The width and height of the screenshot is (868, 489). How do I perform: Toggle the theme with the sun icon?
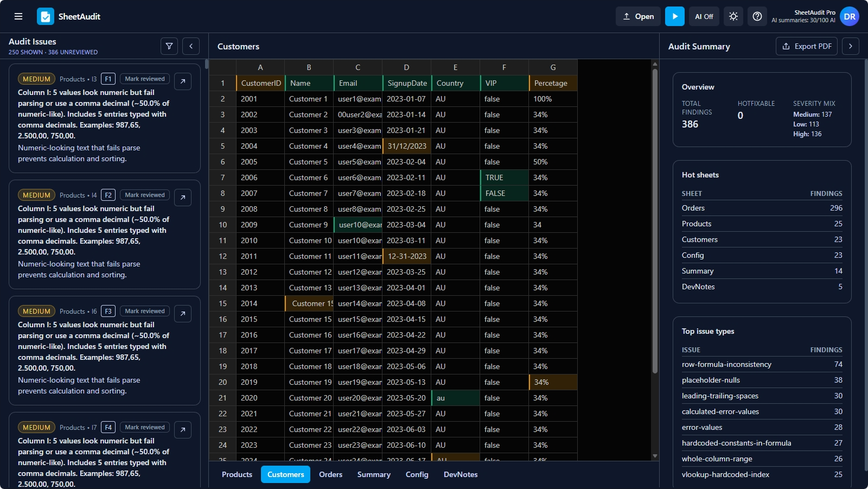click(x=733, y=16)
